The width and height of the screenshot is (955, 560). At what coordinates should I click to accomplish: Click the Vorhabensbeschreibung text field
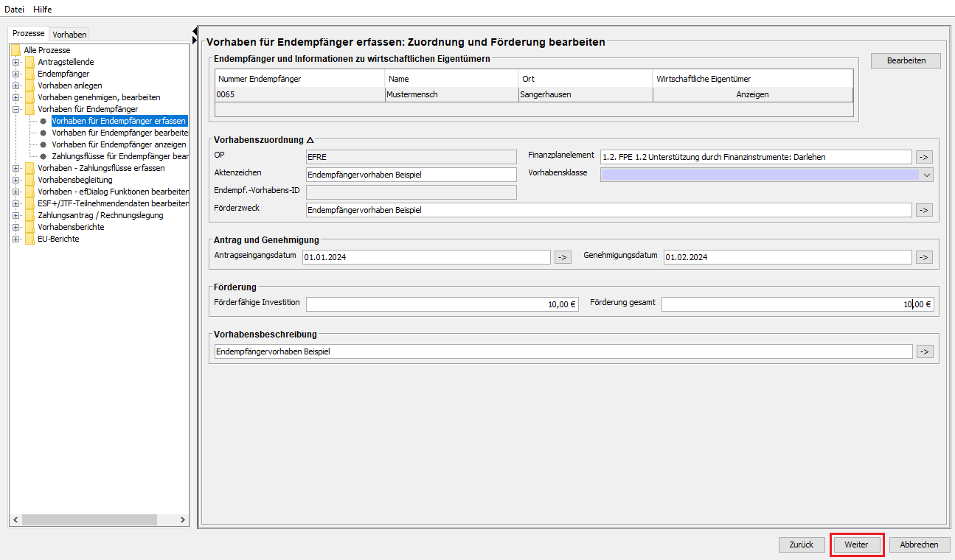pos(563,351)
